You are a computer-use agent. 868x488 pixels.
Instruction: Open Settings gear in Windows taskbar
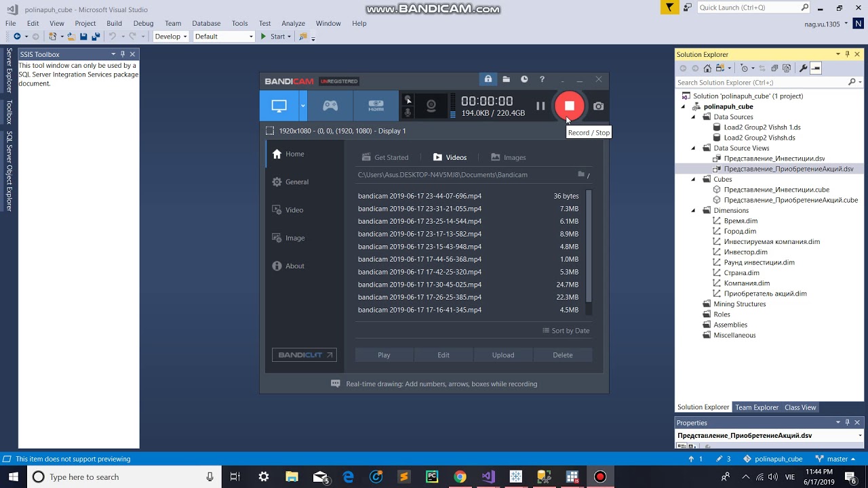pos(264,477)
